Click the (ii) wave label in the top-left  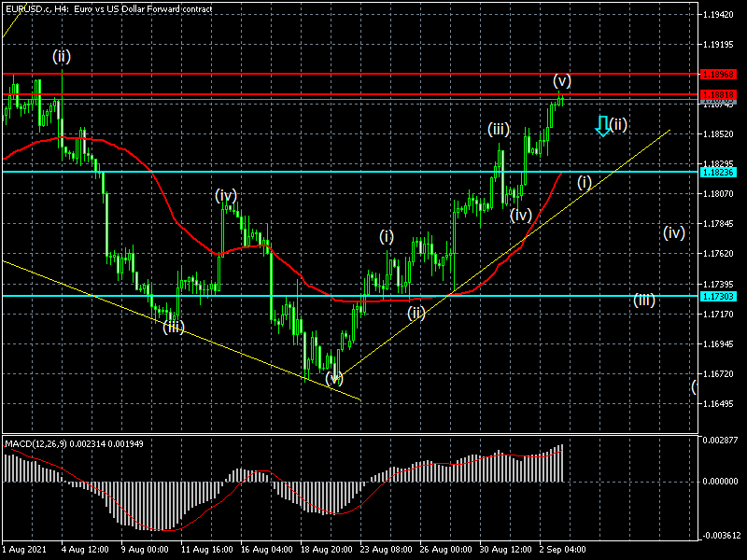pyautogui.click(x=61, y=56)
